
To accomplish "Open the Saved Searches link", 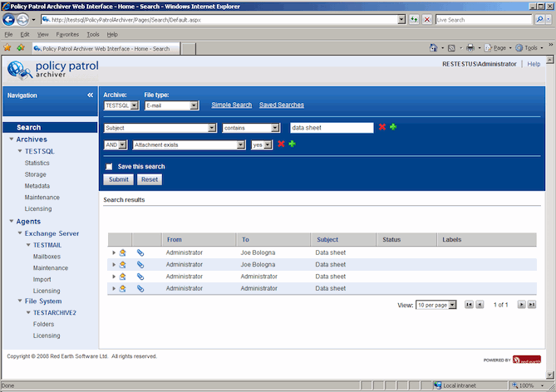I will pyautogui.click(x=282, y=105).
